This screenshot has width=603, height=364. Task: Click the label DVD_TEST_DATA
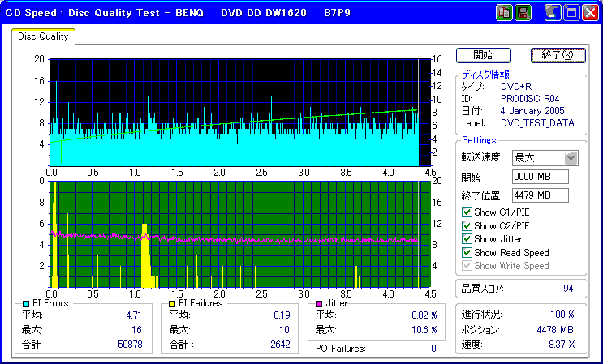[537, 123]
